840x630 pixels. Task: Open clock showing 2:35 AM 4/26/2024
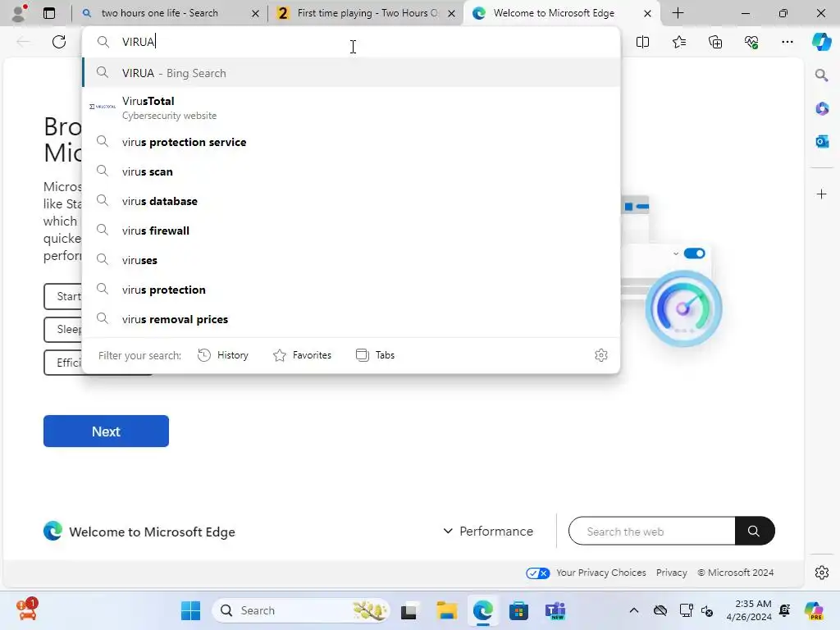pos(749,610)
